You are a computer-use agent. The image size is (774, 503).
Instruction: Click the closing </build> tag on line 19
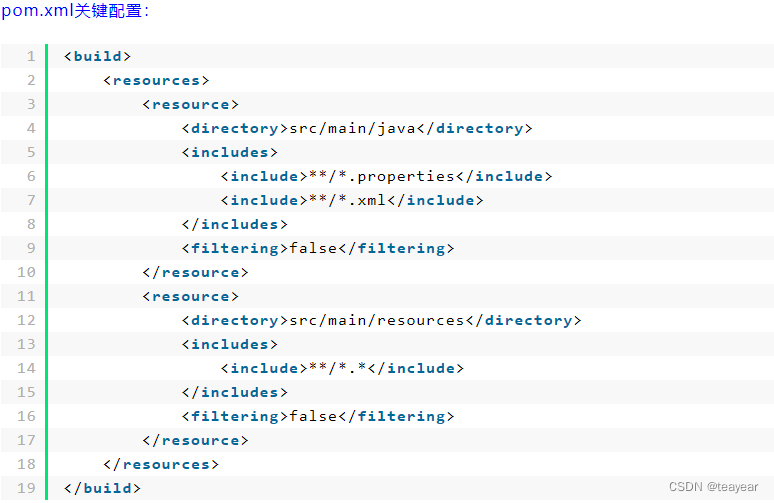coord(102,488)
